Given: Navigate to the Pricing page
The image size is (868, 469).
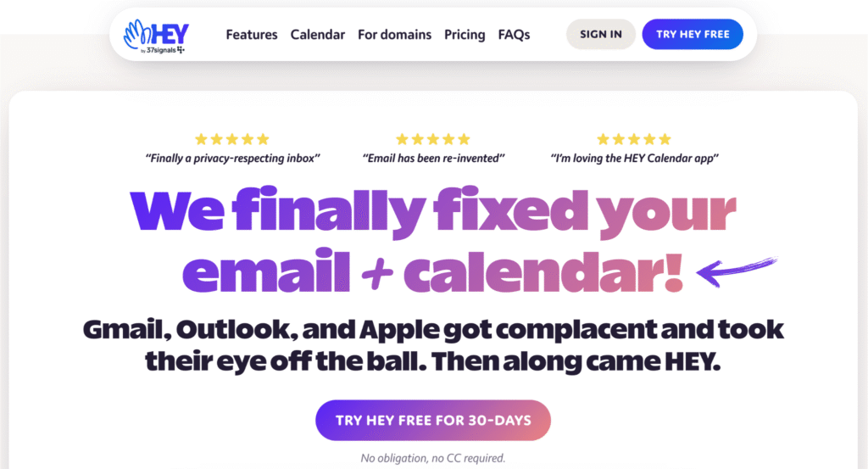Looking at the screenshot, I should click(x=465, y=35).
